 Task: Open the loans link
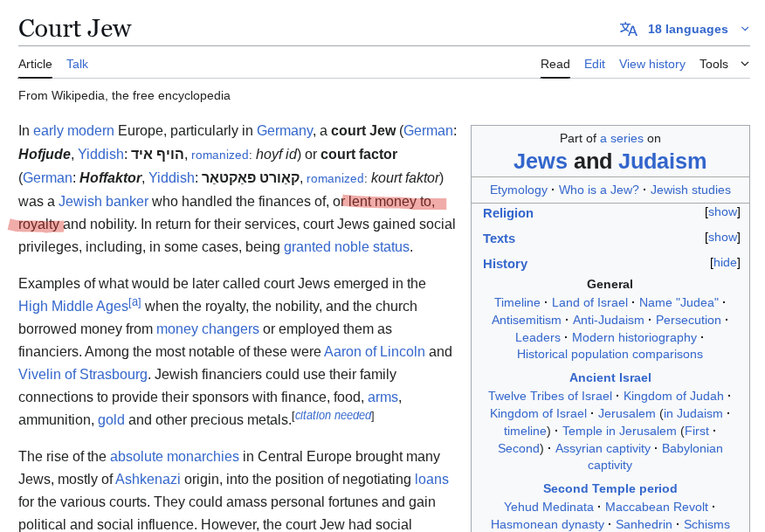431,480
